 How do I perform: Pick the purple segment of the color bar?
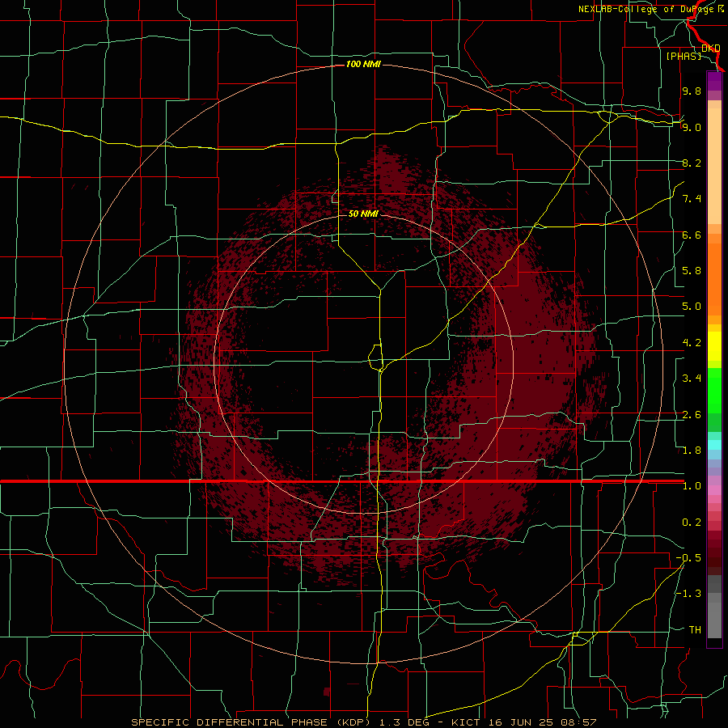(714, 81)
